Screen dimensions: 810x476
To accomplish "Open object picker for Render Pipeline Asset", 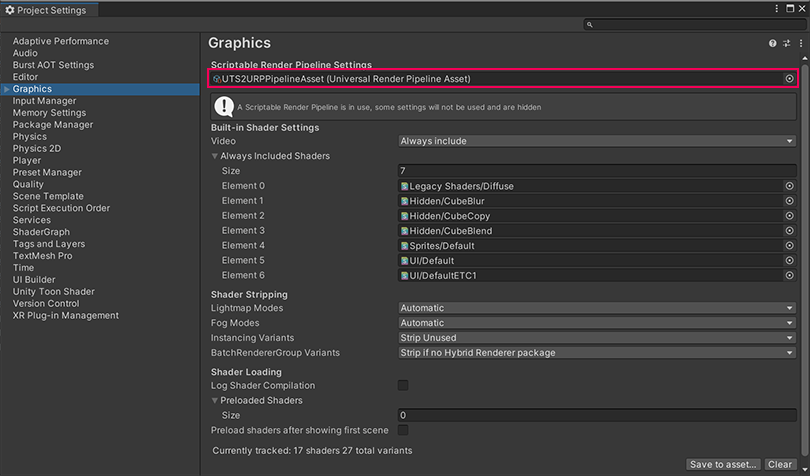I will (x=789, y=78).
